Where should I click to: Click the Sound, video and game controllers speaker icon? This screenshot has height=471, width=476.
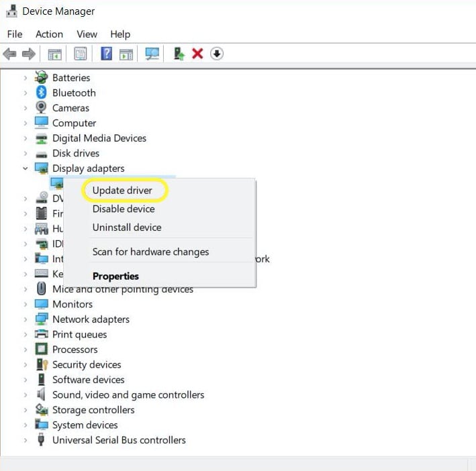coord(41,395)
